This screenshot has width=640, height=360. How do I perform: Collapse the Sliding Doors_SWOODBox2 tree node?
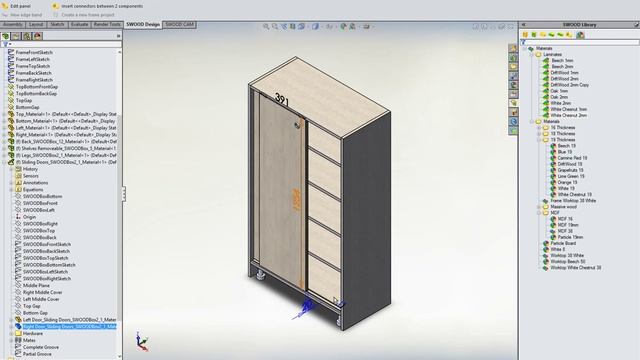click(x=4, y=162)
